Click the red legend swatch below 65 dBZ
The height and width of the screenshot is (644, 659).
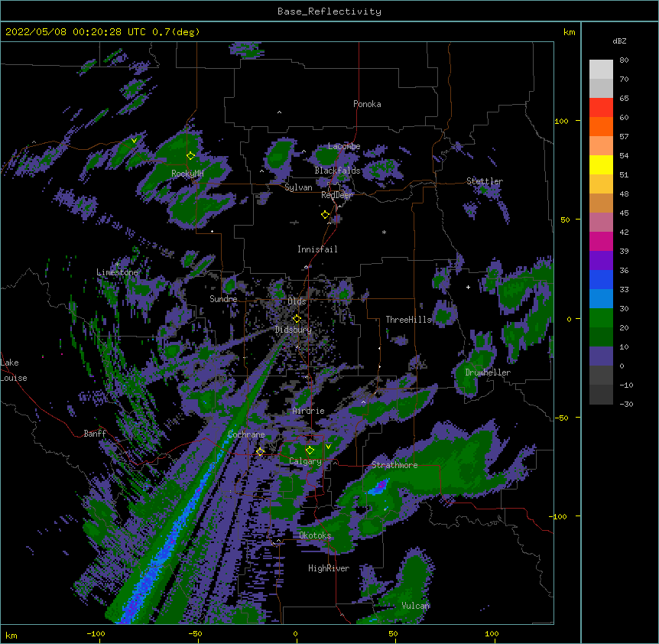click(x=601, y=107)
